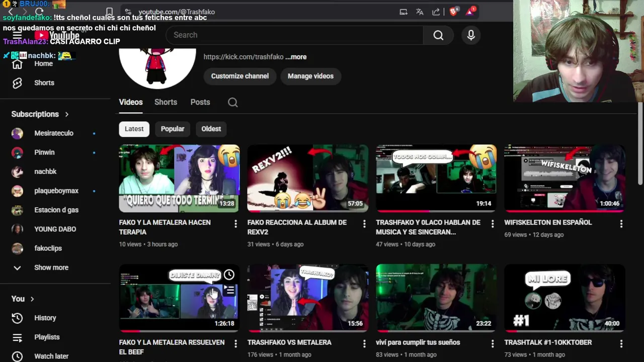Click the Pinwin channel avatar
The image size is (644, 362).
[x=17, y=152]
